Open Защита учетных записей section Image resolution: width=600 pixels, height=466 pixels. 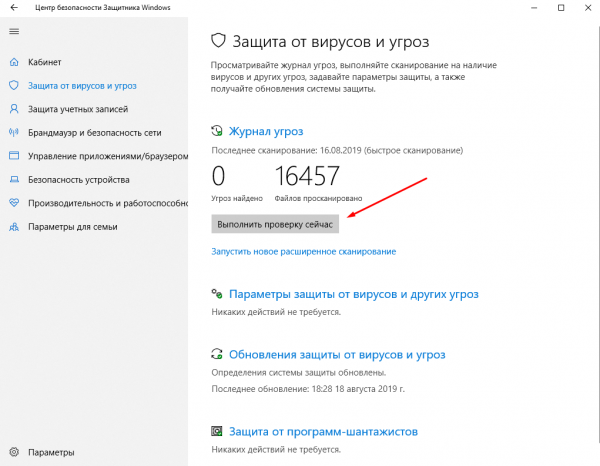click(78, 109)
